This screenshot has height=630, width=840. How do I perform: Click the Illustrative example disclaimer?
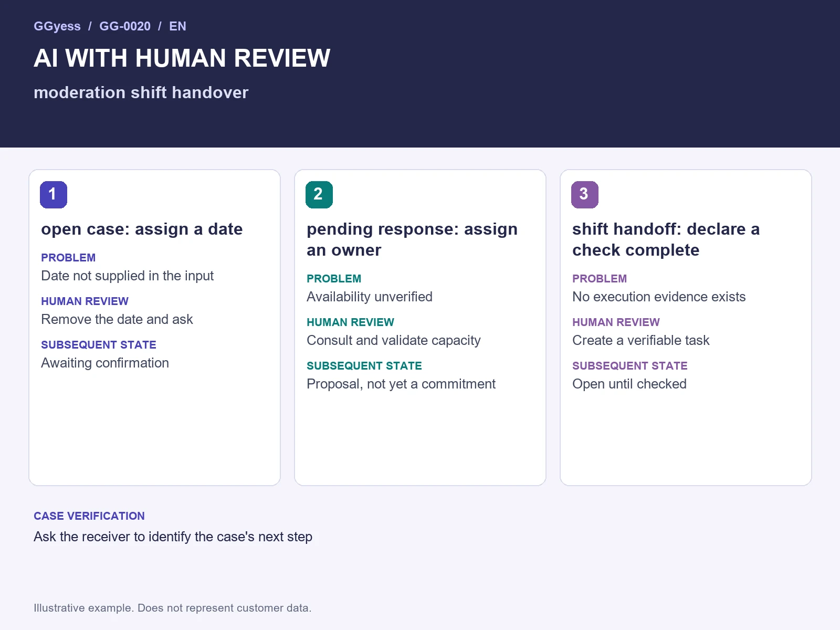173,608
